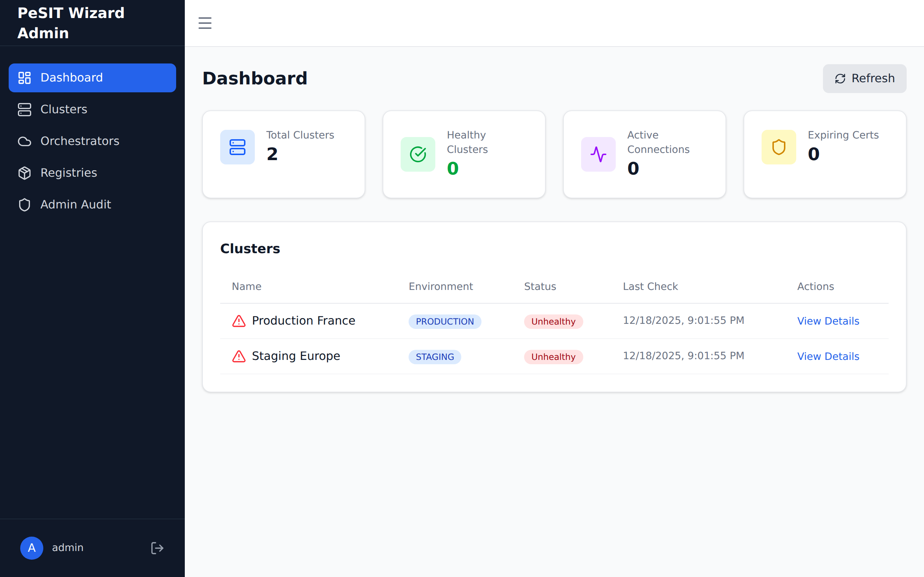Click the warning triangle beside Staging Europe
The width and height of the screenshot is (924, 577).
point(239,356)
